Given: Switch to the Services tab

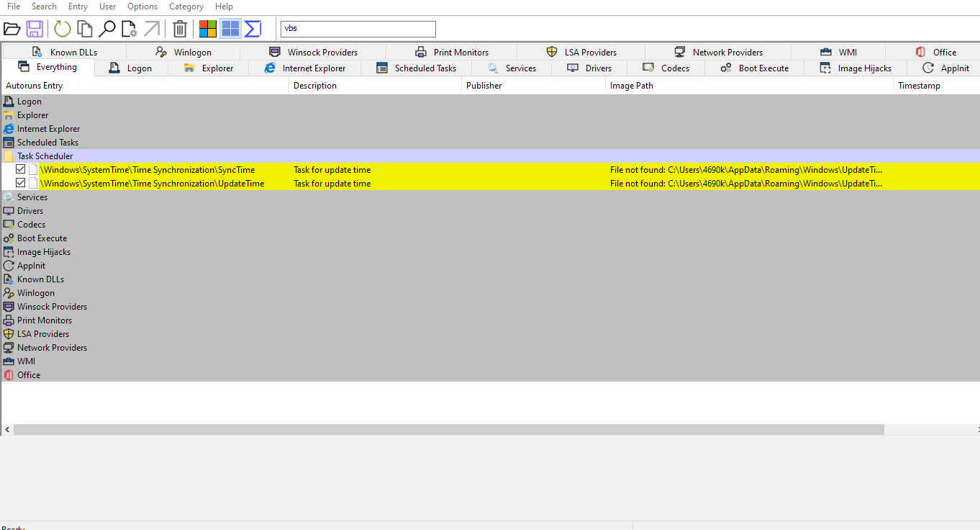Looking at the screenshot, I should pos(512,68).
